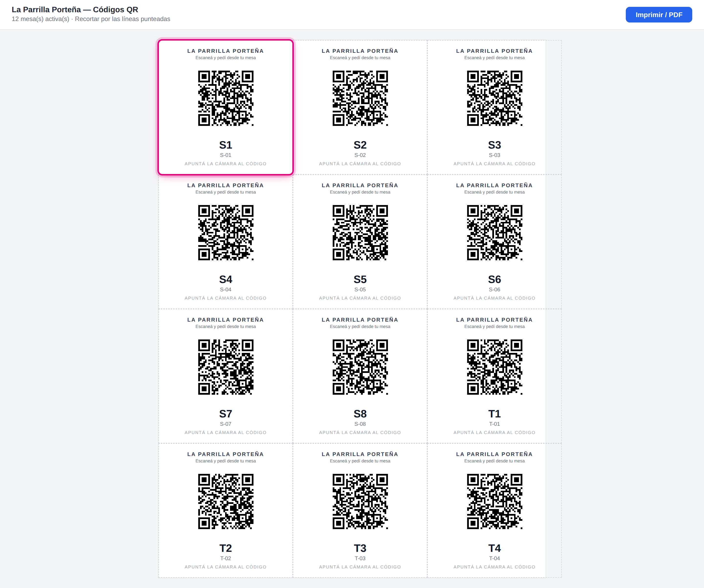Click the restaurant name heading on card T3
The image size is (704, 588).
point(360,454)
